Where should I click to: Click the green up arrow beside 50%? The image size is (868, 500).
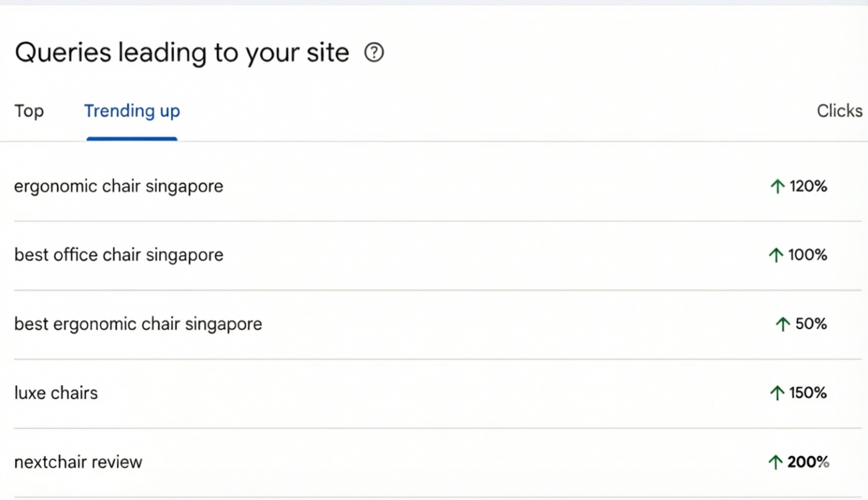click(783, 324)
